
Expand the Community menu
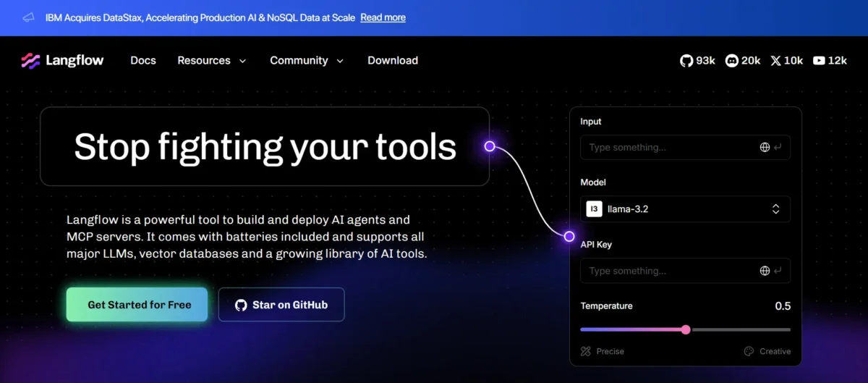(x=307, y=61)
